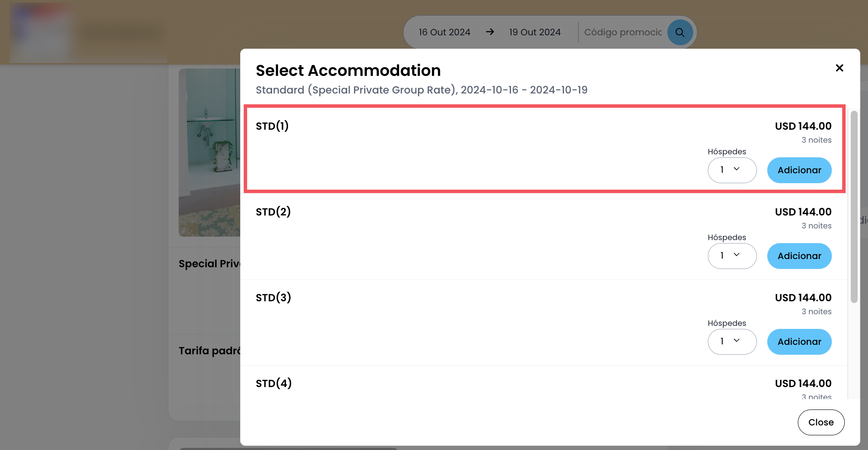Click the STD(4) room title
This screenshot has height=450, width=868.
(x=273, y=383)
